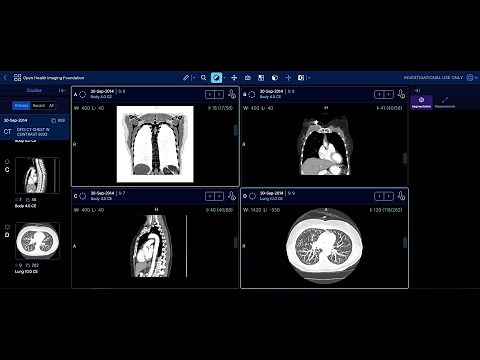Open the Window Level presets dropdown
The image size is (480, 360).
click(225, 78)
